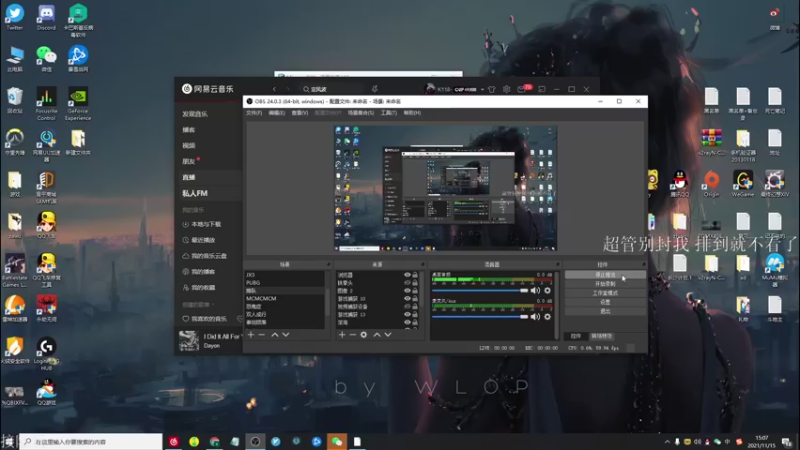Open Logitech G HUB desktop icon
800x450 pixels.
46,354
